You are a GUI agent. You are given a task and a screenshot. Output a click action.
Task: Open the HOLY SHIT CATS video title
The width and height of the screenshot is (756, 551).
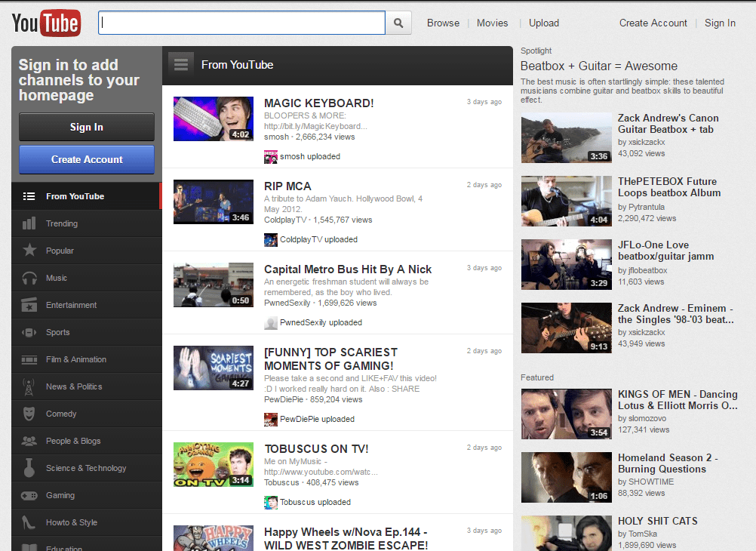tap(658, 521)
